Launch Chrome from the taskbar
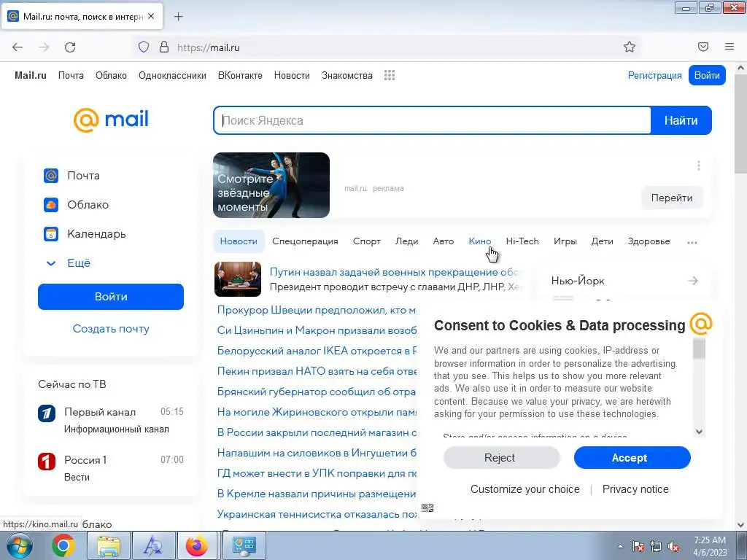The image size is (747, 560). point(63,545)
